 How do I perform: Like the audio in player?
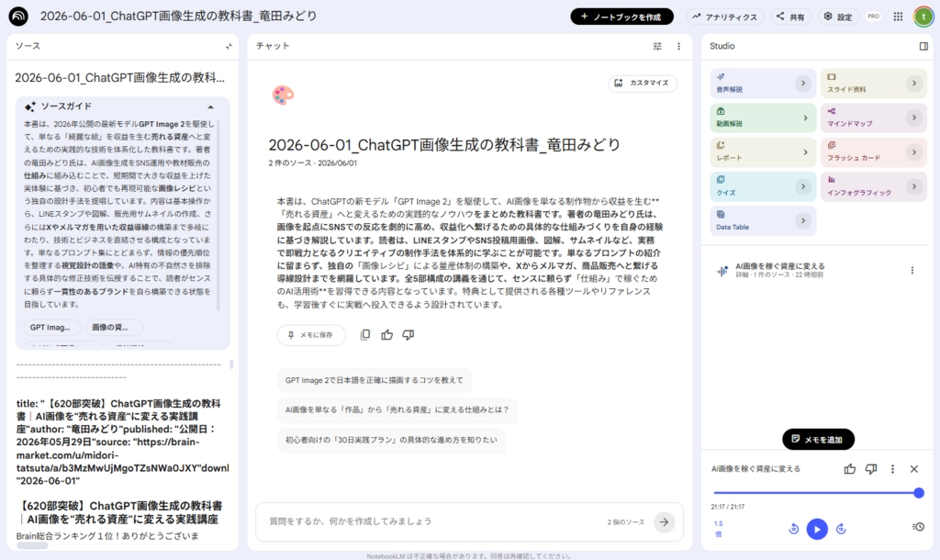pos(849,469)
